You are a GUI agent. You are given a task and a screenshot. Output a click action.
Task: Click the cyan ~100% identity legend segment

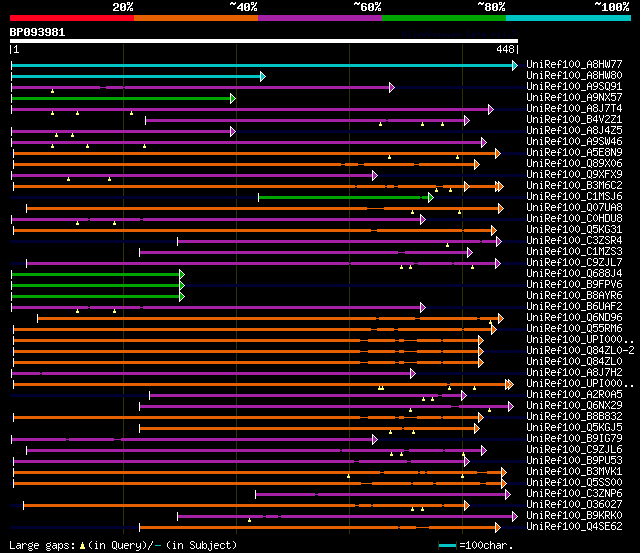point(569,18)
